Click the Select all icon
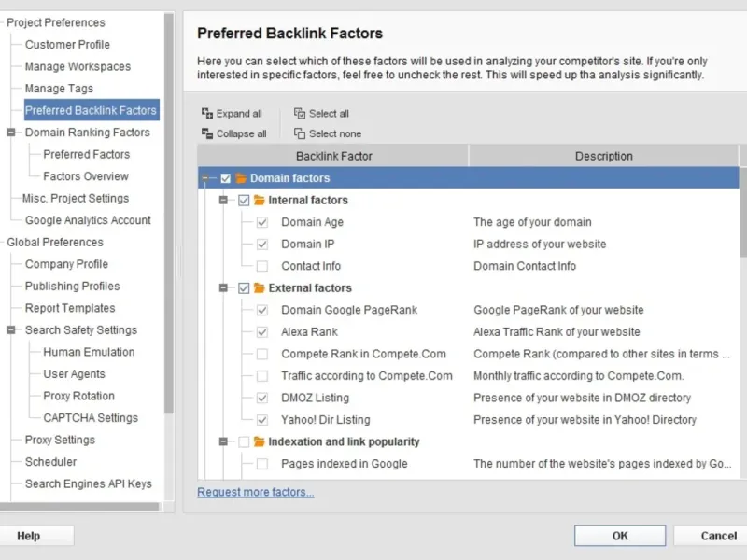The width and height of the screenshot is (747, 560). click(300, 114)
